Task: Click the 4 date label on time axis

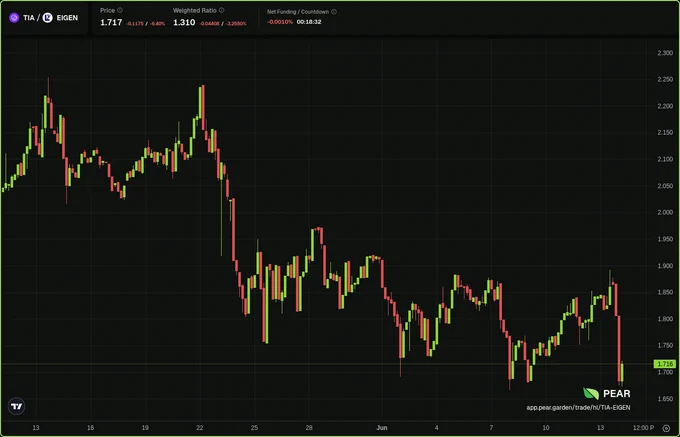Action: coord(437,428)
